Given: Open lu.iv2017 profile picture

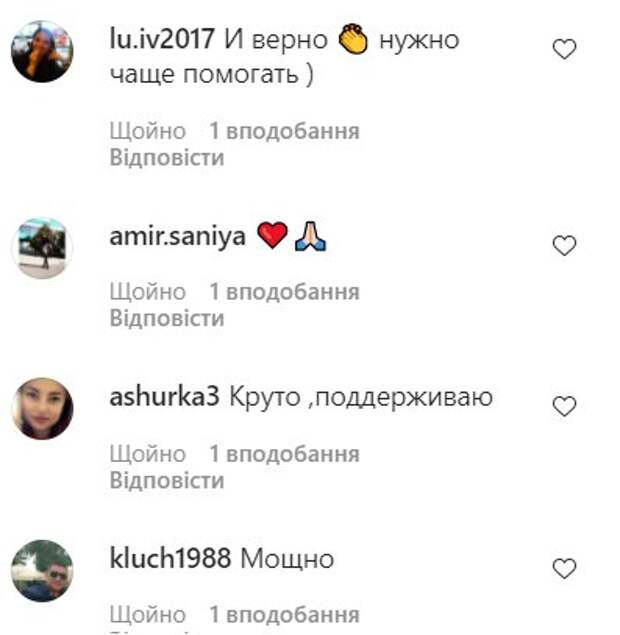Looking at the screenshot, I should [x=42, y=51].
